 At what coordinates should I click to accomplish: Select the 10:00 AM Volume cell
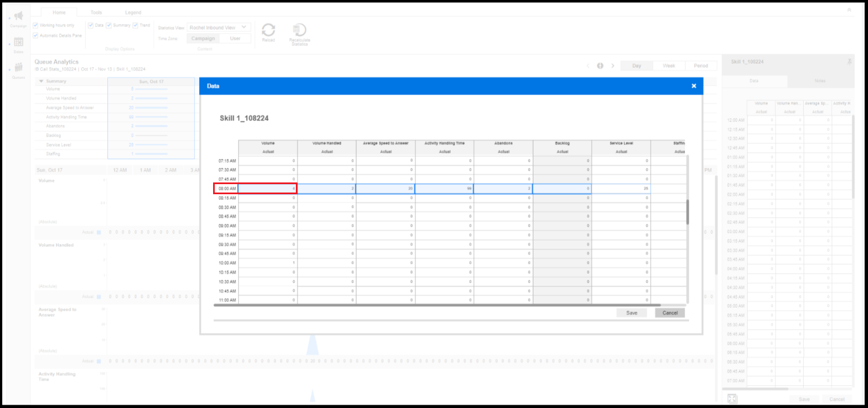[x=267, y=263]
